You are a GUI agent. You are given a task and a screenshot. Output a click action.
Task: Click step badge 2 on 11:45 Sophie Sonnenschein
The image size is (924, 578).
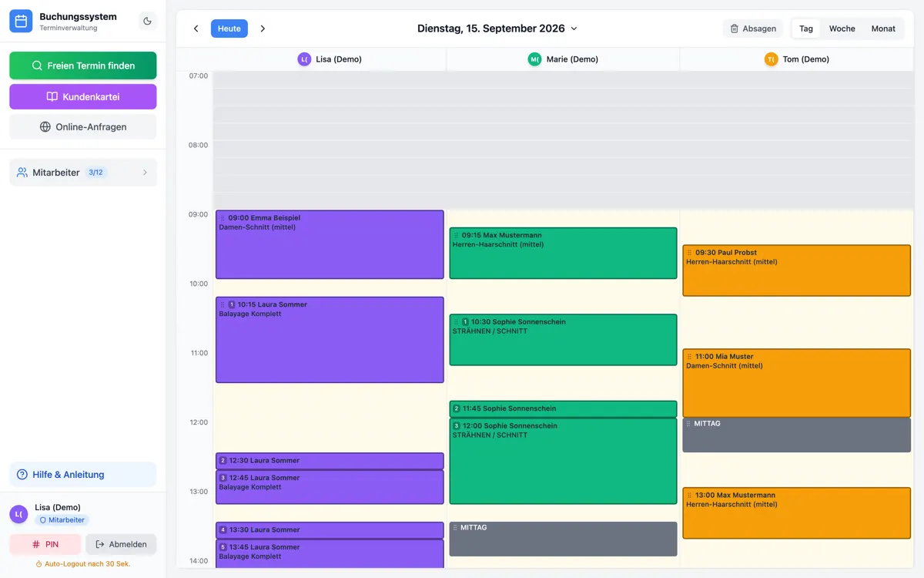click(457, 408)
